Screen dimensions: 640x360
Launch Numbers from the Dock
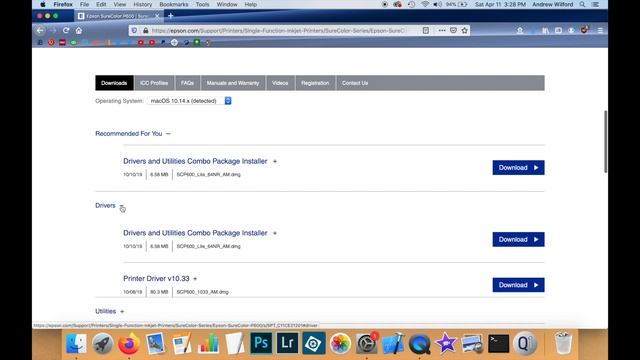208,343
